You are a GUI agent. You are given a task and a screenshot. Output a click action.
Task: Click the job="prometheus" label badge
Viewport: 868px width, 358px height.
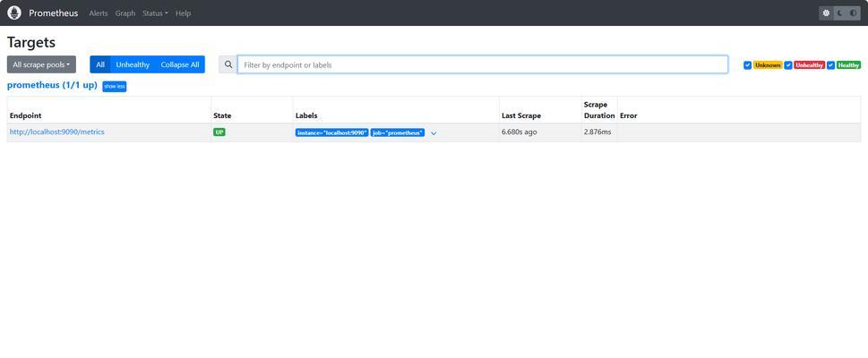(398, 132)
